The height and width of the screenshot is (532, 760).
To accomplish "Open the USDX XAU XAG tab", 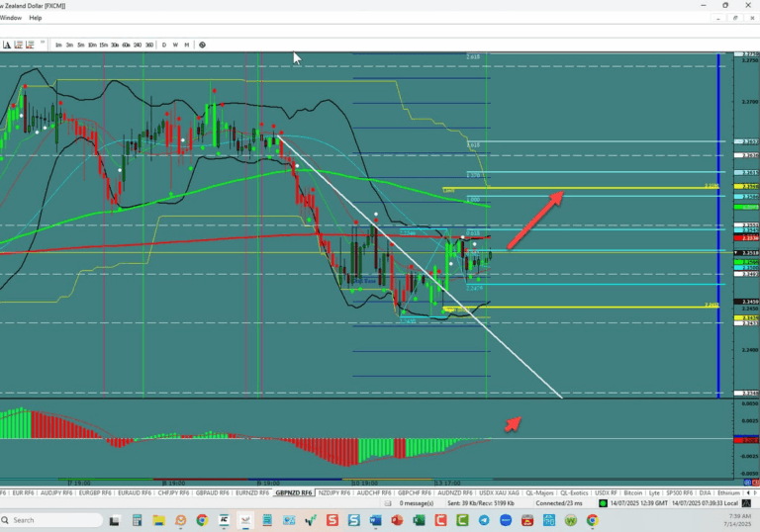I will (499, 492).
